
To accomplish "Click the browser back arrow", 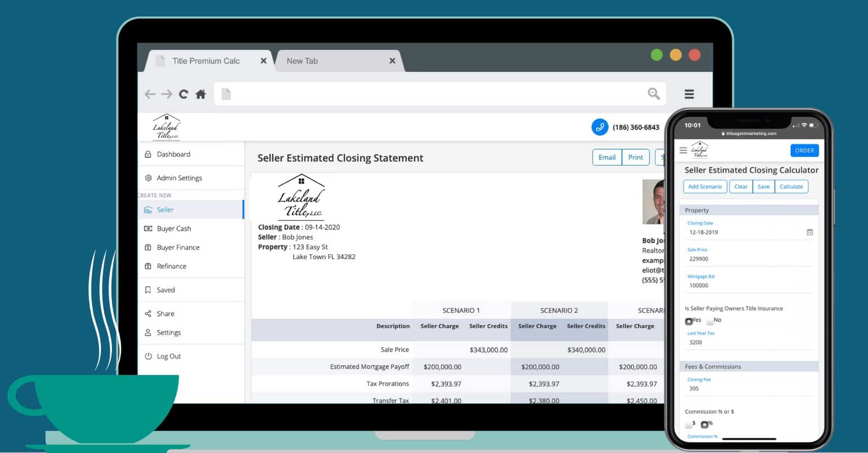I will (150, 94).
